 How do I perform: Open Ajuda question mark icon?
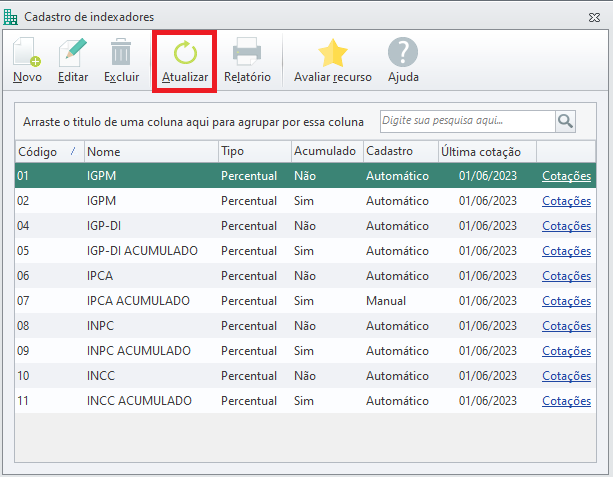[403, 52]
